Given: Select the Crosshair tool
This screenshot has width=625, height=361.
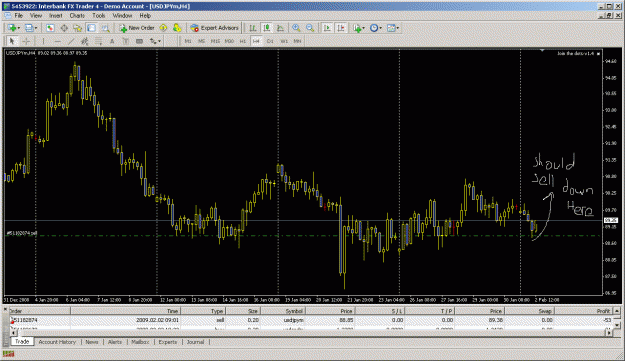Looking at the screenshot, I should [x=26, y=41].
